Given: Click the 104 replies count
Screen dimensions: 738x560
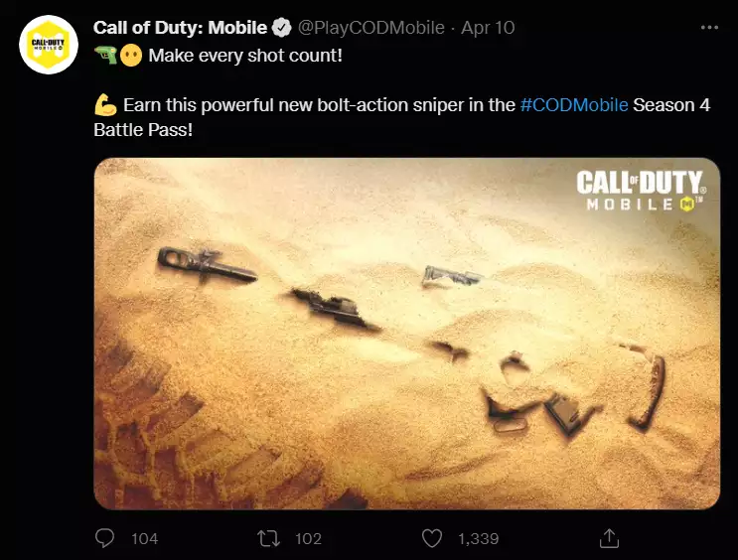Looking at the screenshot, I should pos(144,538).
